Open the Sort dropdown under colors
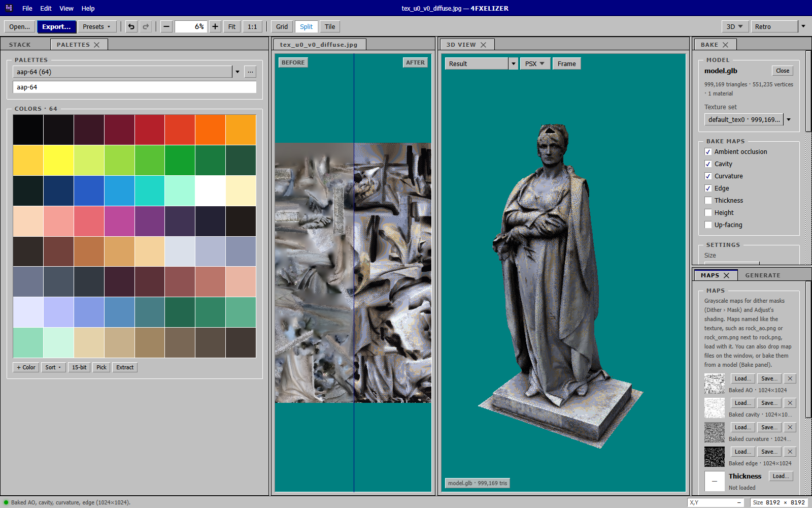Screen dimensions: 812x508 coord(53,367)
